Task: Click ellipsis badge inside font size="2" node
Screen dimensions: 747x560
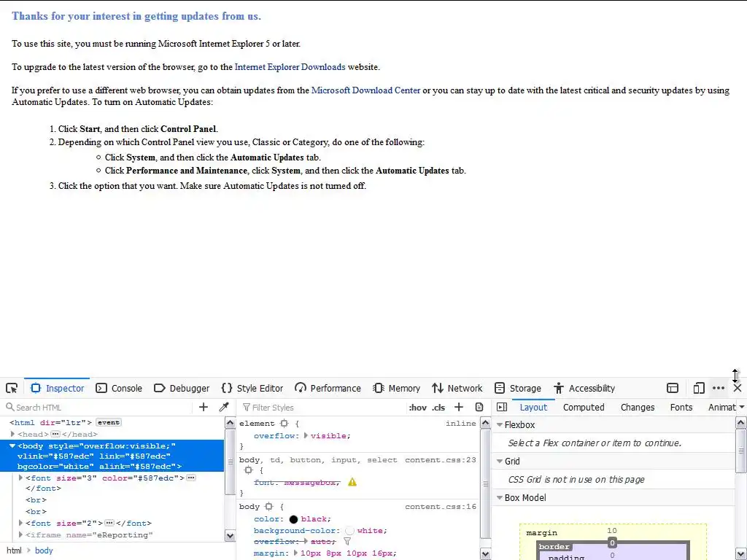Action: [x=109, y=523]
